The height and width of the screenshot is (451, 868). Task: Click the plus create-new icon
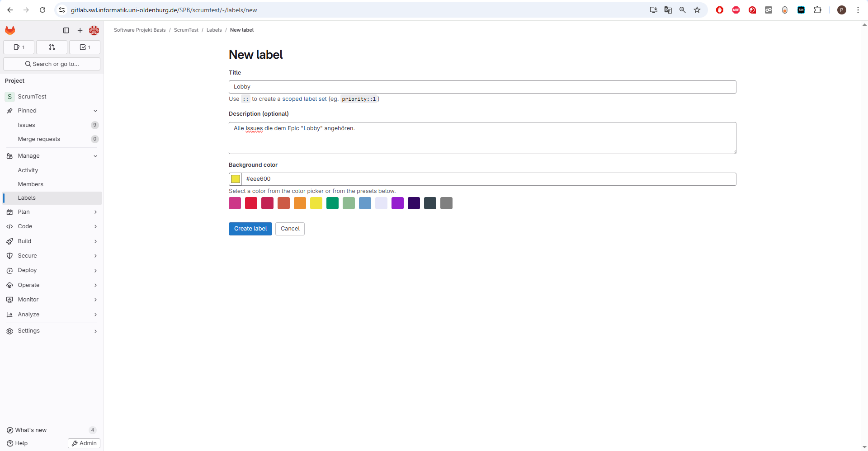pos(80,30)
